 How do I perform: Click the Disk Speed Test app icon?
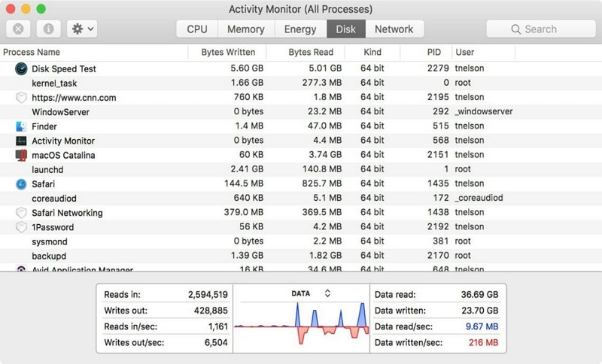coord(21,69)
